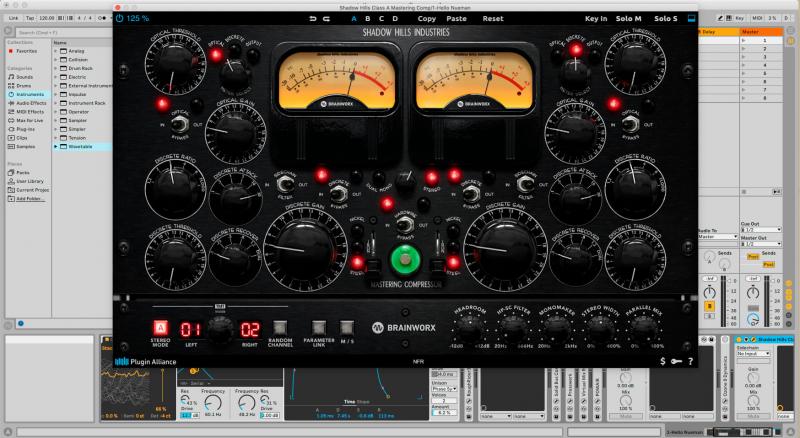Open the Max for Live category

[x=26, y=120]
